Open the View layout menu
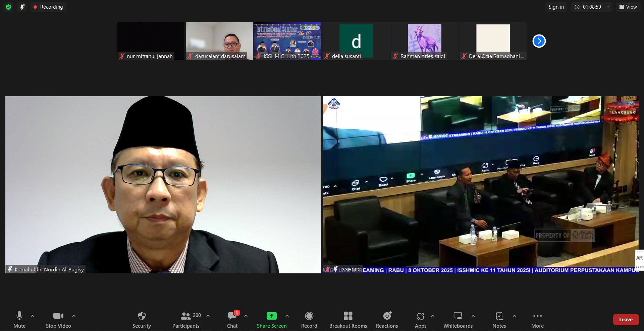 (x=628, y=7)
